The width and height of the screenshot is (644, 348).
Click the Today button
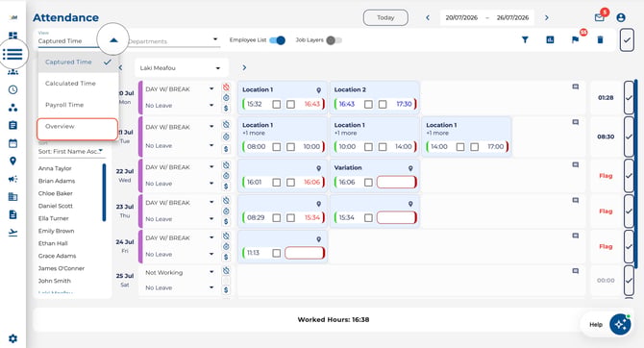pyautogui.click(x=385, y=17)
